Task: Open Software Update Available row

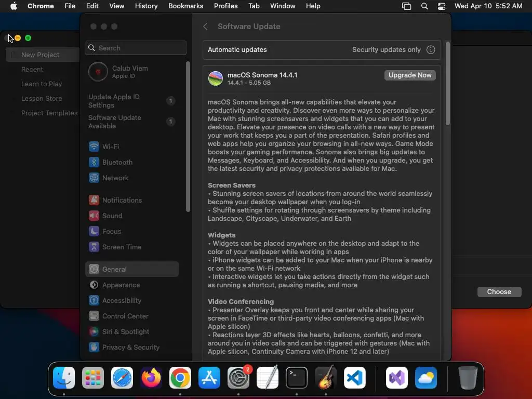Action: 131,122
